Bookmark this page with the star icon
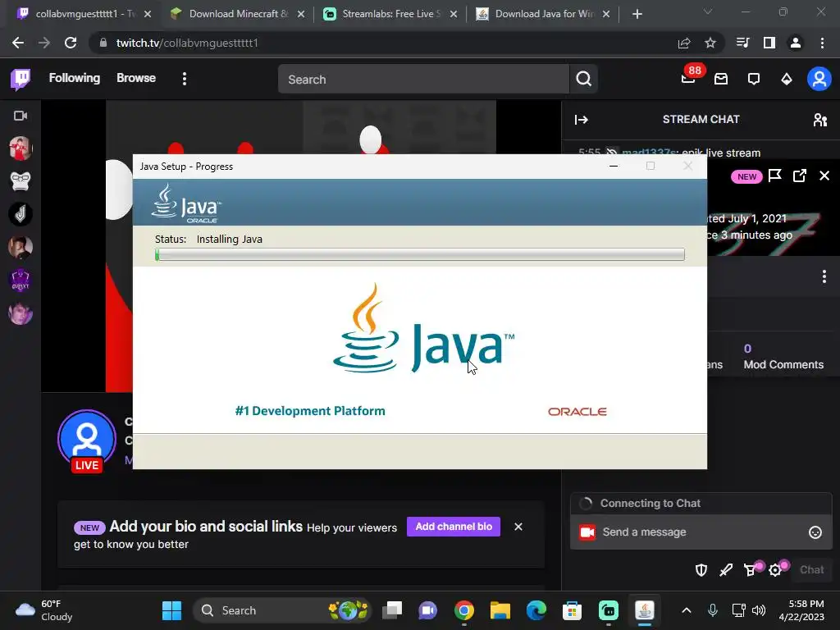The height and width of the screenshot is (630, 840). point(710,43)
